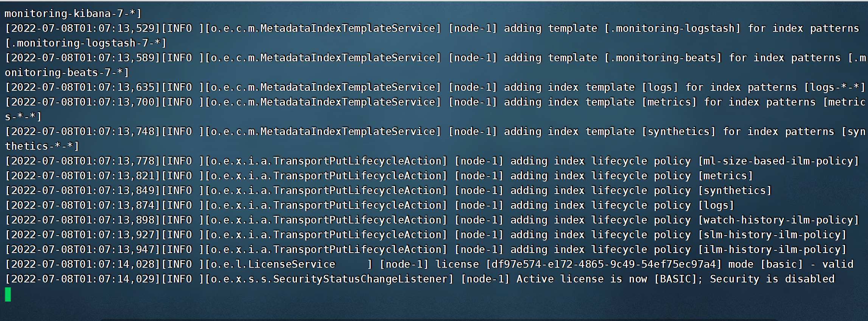
Task: Click the word 'valid' in license line
Action: pyautogui.click(x=838, y=264)
